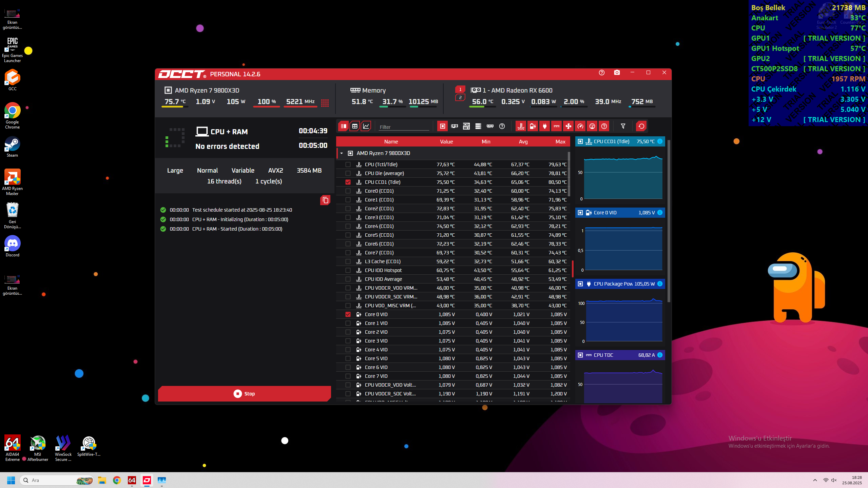This screenshot has height=488, width=868.
Task: Click the graph panel vertical scrollbar
Action: pos(669,220)
